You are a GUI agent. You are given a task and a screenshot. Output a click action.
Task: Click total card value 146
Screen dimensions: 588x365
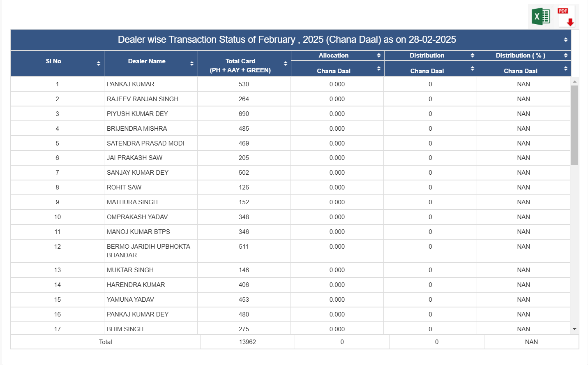(x=244, y=270)
